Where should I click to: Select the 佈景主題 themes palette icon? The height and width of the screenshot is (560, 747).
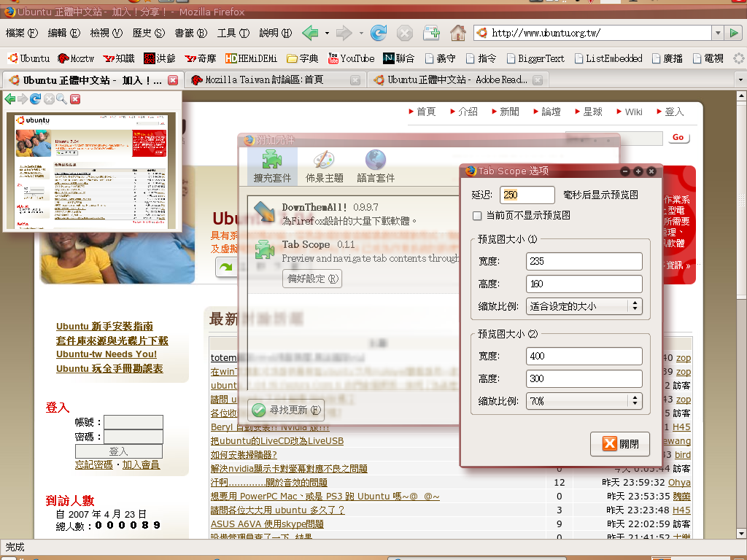click(x=324, y=166)
